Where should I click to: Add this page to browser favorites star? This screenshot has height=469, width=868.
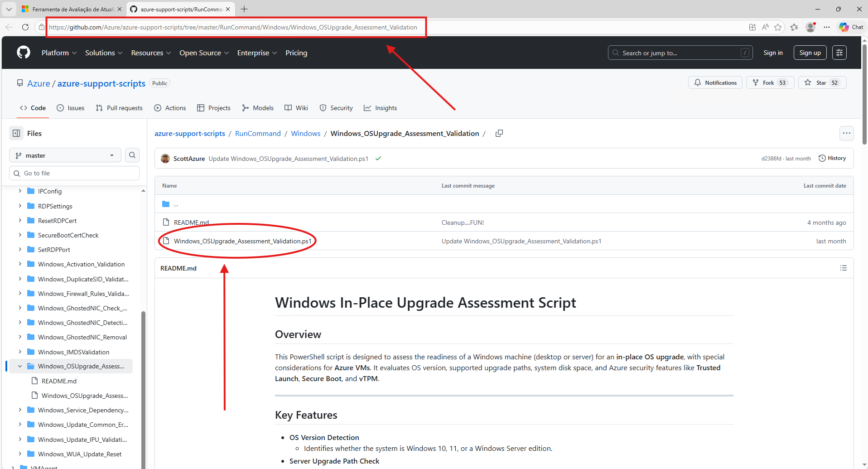click(x=778, y=27)
